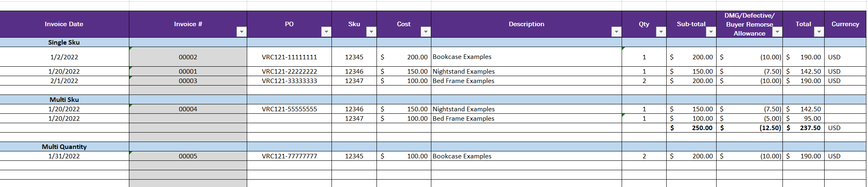Open the Invoice # filter dropdown

click(242, 32)
